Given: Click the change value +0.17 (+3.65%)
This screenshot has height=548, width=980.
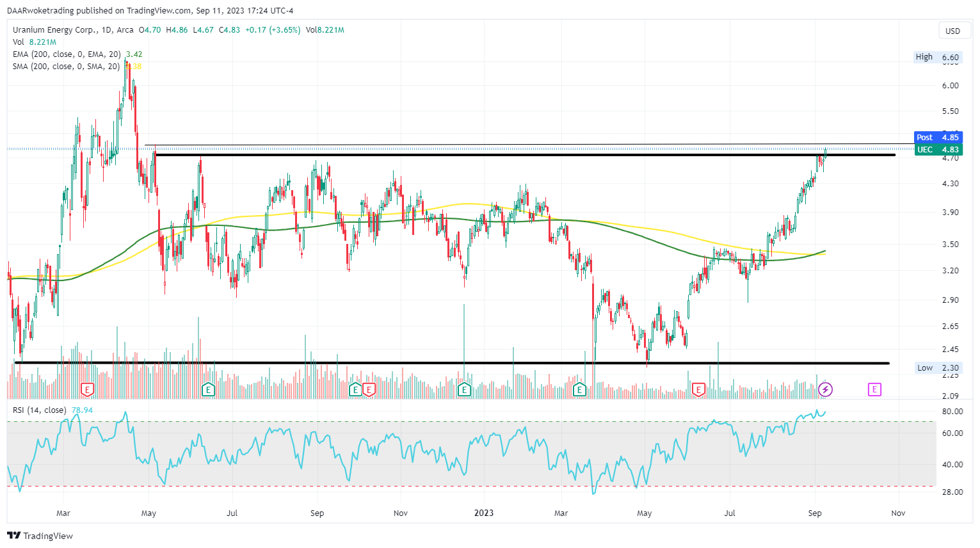Looking at the screenshot, I should click(x=273, y=29).
